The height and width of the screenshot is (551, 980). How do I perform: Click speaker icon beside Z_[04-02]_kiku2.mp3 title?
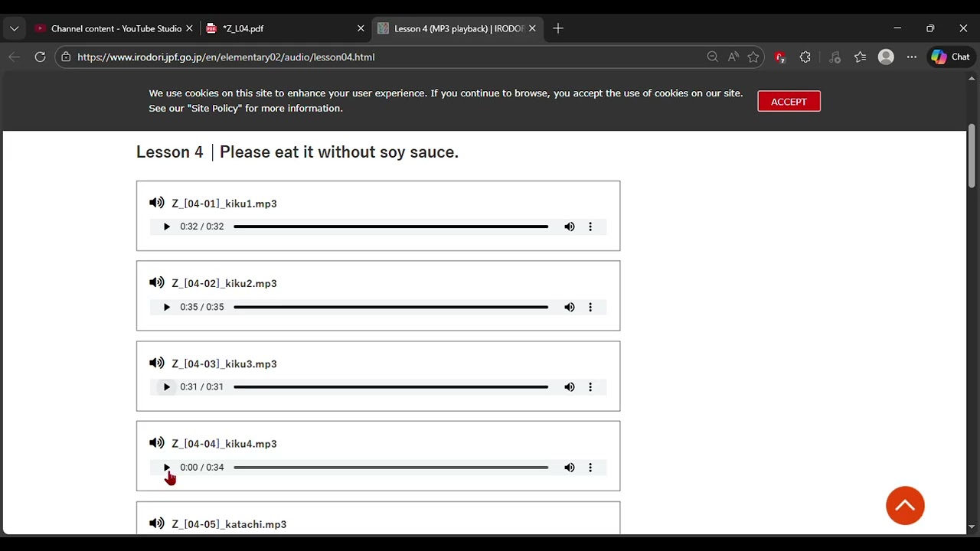coord(157,282)
